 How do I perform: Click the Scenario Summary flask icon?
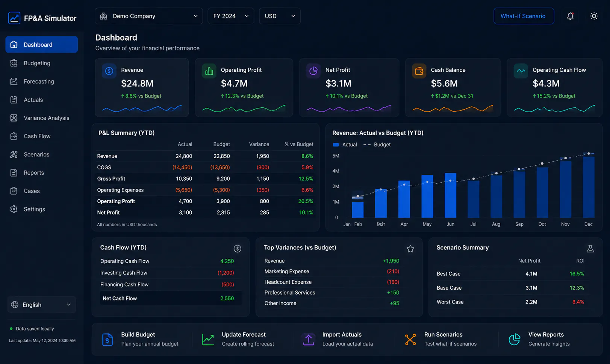590,248
